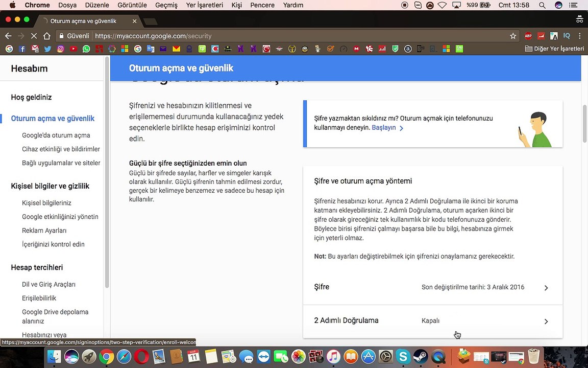588x368 pixels.
Task: Expand the Şifre row chevron
Action: [546, 288]
